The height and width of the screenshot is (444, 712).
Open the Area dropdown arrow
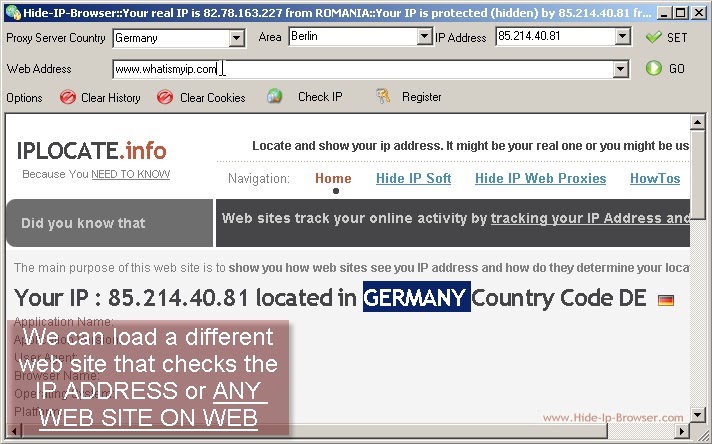[x=424, y=36]
